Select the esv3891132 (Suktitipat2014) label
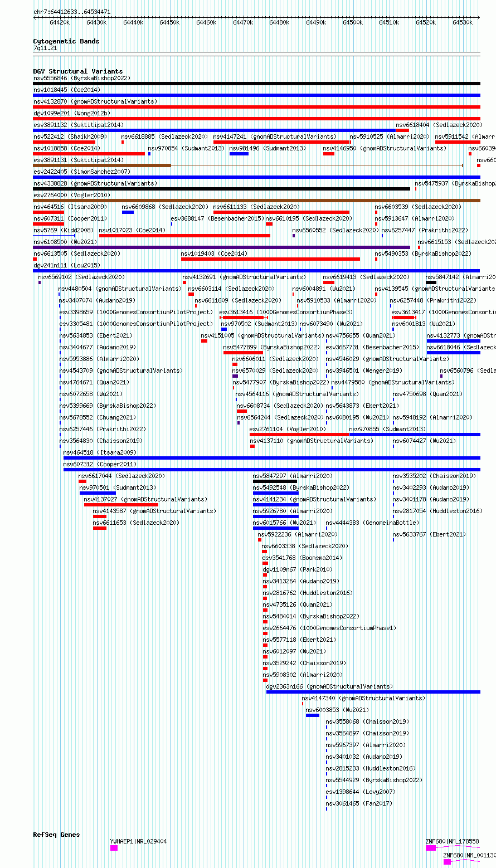Image resolution: width=496 pixels, height=868 pixels. tap(79, 125)
